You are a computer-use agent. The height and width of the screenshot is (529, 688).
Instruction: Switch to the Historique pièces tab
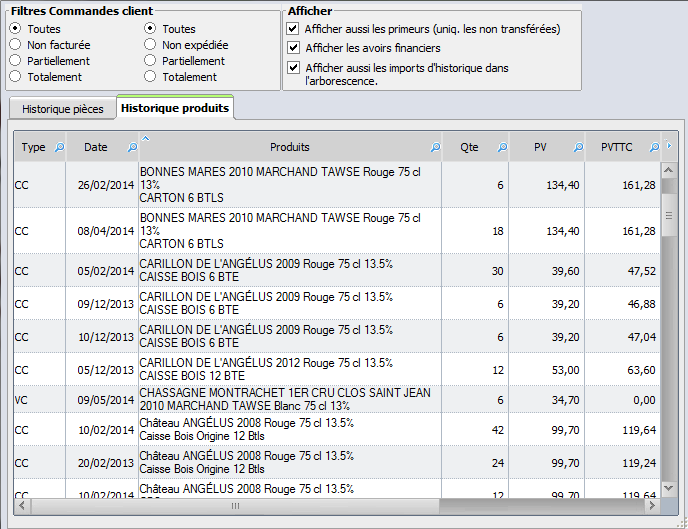point(63,109)
